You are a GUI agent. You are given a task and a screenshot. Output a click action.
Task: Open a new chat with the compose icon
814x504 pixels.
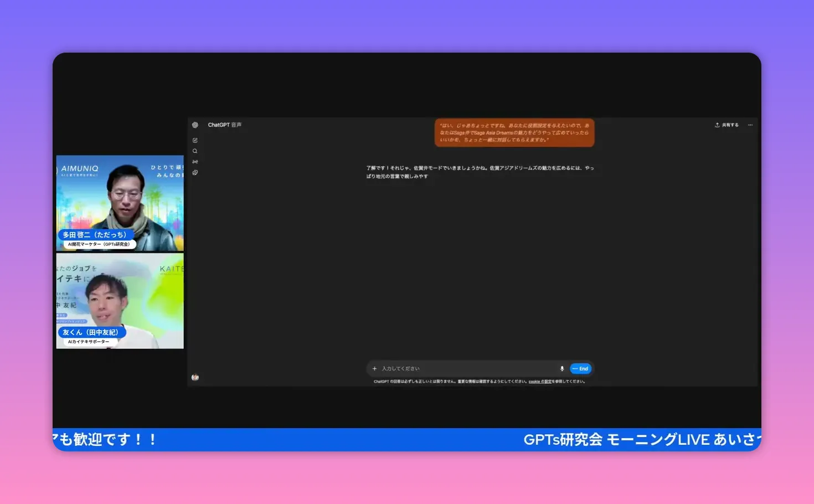195,140
